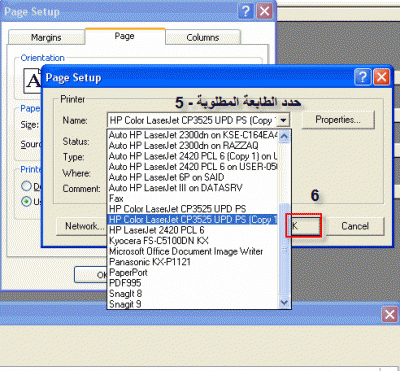The height and width of the screenshot is (371, 400).
Task: Pick PDF995 from the list
Action: pyautogui.click(x=193, y=283)
